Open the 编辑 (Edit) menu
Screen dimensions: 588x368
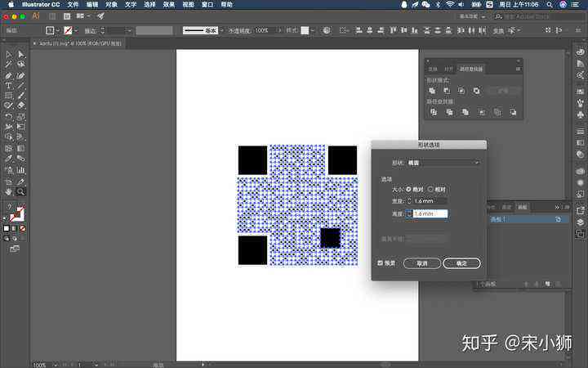tap(92, 5)
